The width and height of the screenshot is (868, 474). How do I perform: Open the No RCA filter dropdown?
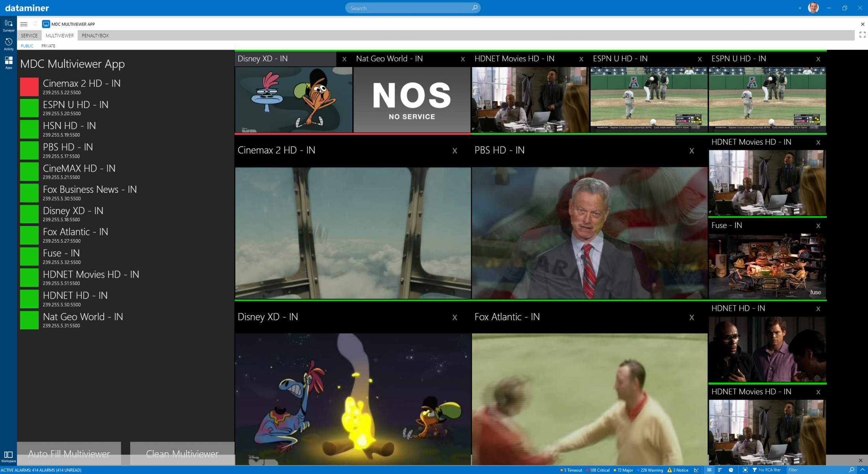tap(767, 470)
